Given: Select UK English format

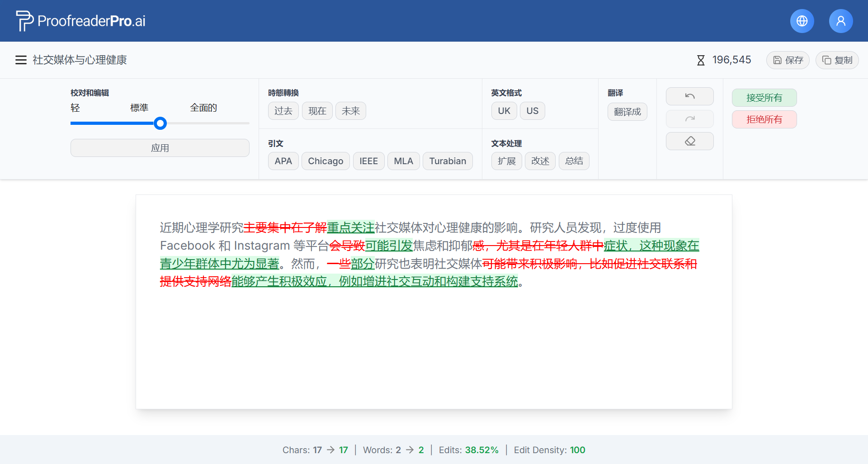Looking at the screenshot, I should (504, 111).
